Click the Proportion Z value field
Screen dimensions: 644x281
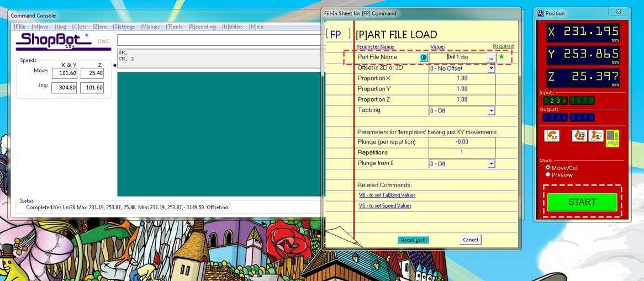[462, 99]
